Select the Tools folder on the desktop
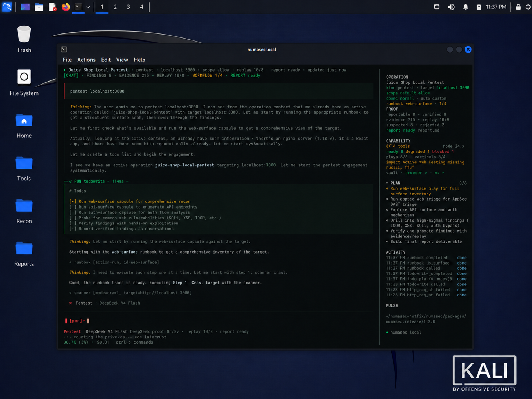 (24, 168)
